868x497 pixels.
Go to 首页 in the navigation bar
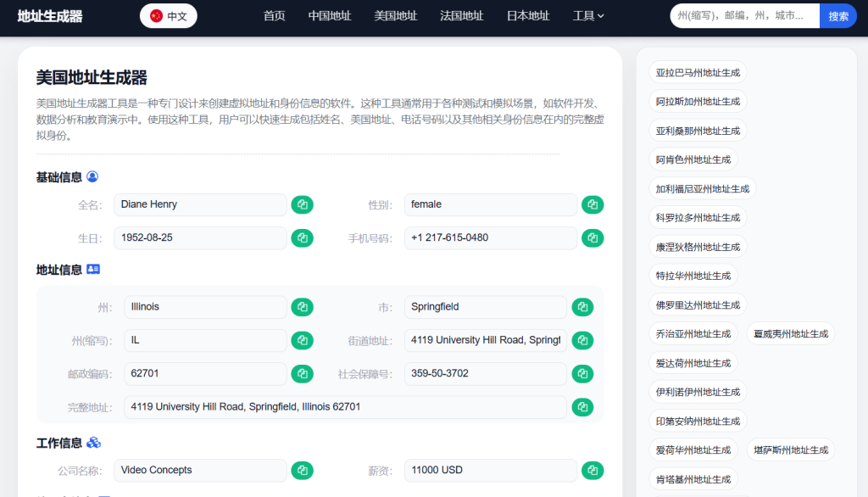pos(274,15)
